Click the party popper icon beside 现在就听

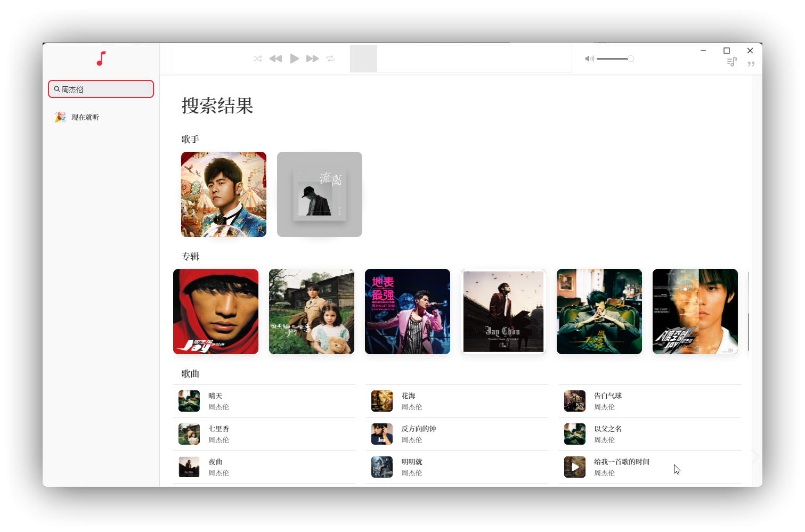pos(60,117)
